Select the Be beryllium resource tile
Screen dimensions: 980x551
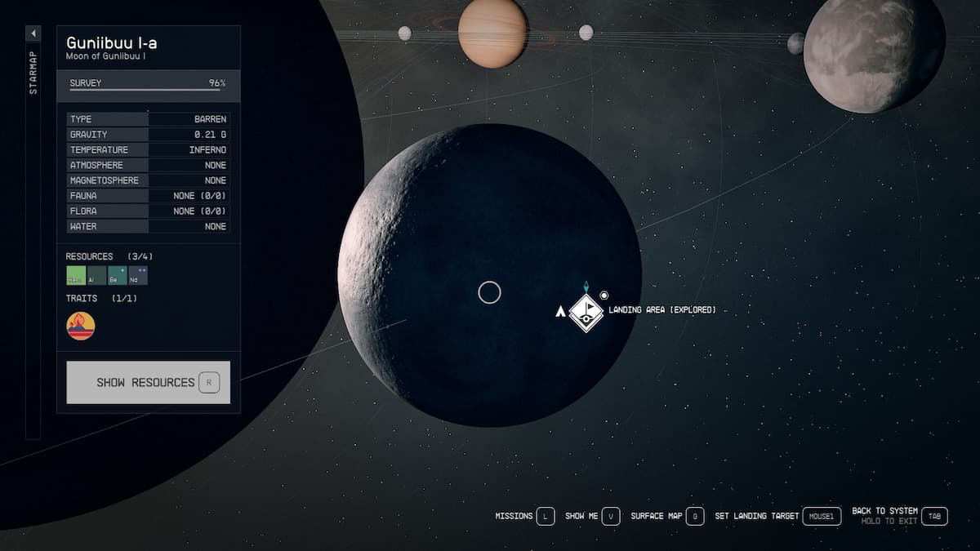pos(118,275)
